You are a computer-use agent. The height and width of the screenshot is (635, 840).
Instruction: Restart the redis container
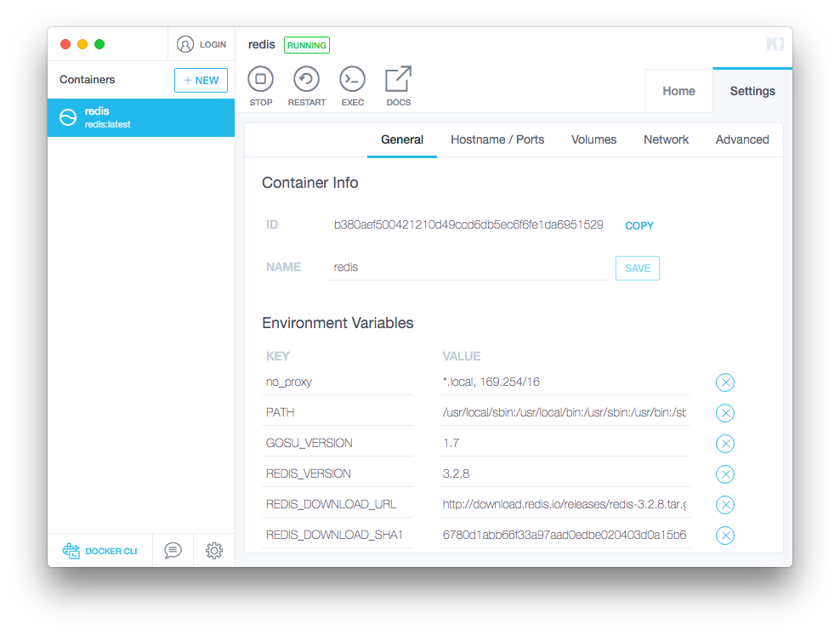[306, 80]
